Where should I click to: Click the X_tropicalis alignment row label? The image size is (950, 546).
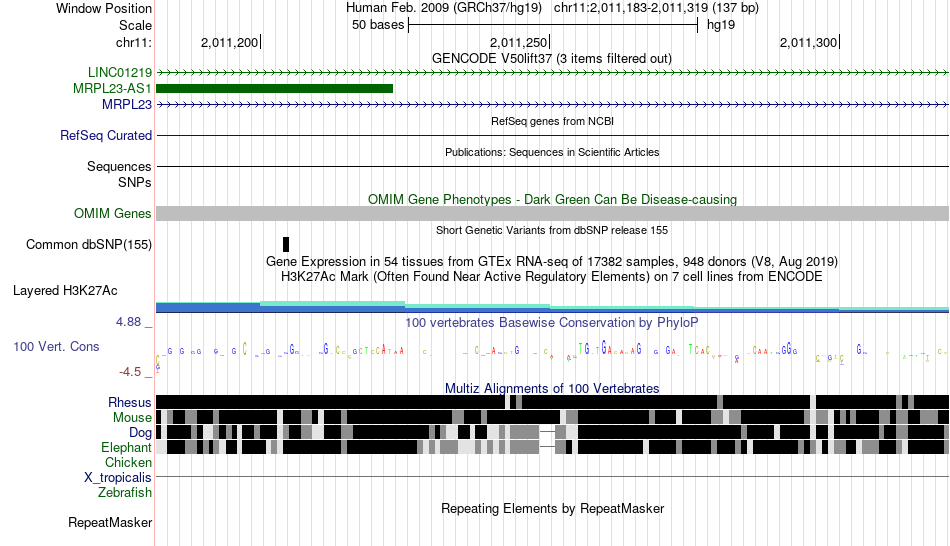118,478
